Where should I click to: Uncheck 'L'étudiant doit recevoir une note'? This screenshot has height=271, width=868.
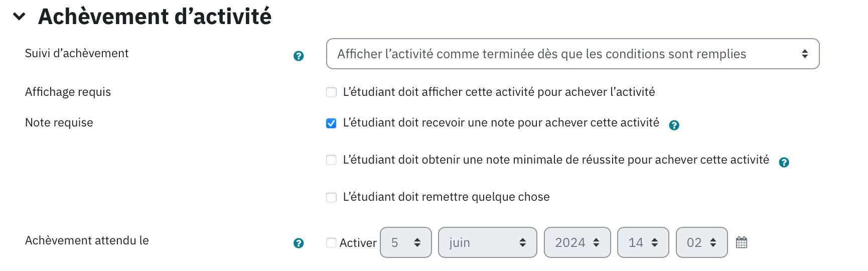pyautogui.click(x=331, y=123)
